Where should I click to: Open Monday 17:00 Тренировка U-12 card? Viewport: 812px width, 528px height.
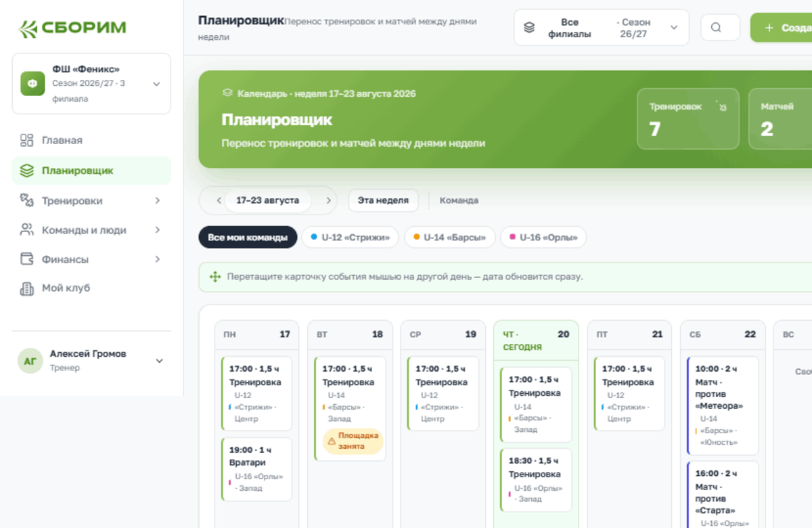click(x=256, y=394)
